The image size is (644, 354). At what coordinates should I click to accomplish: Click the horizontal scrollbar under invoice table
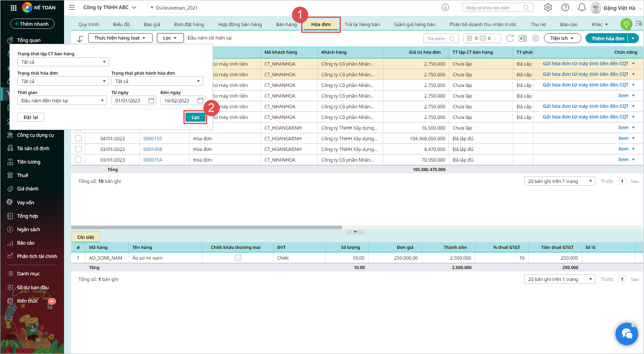tap(206, 228)
